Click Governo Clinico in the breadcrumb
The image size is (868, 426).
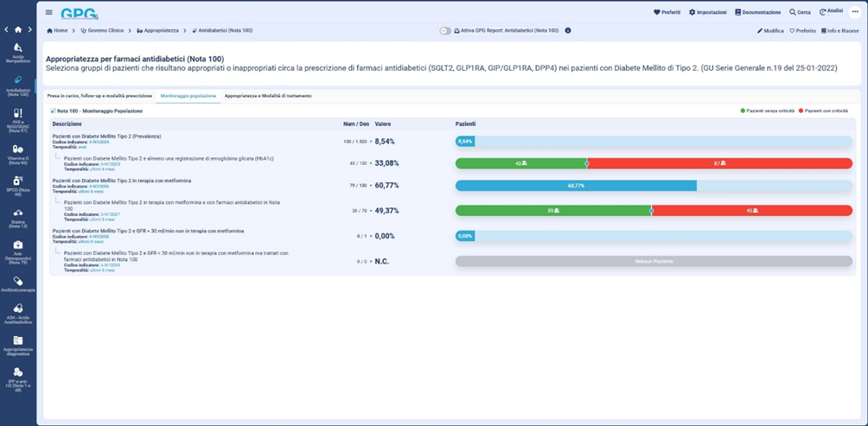point(104,30)
